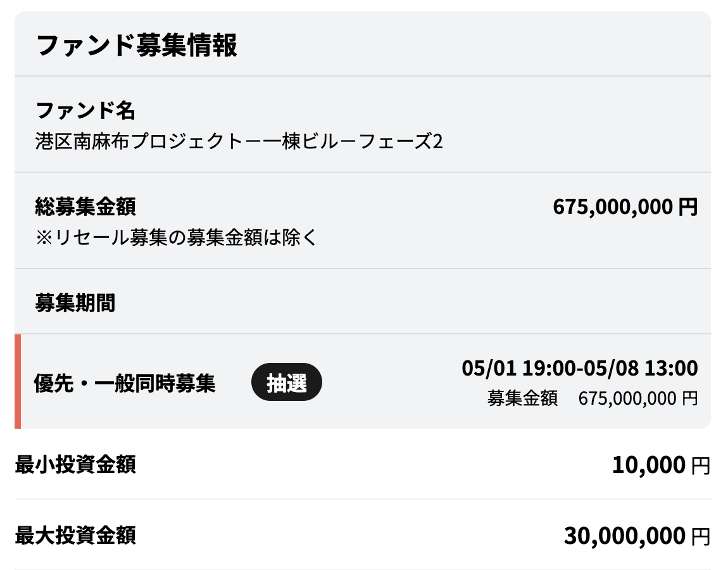728x570 pixels.
Task: Click フェーズ2 at end of fund name
Action: point(401,141)
